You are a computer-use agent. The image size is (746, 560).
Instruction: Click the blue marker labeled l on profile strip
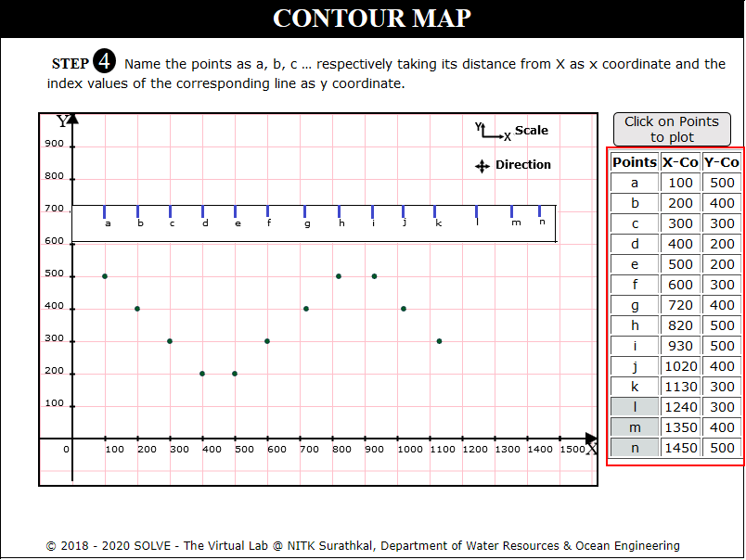click(x=477, y=212)
